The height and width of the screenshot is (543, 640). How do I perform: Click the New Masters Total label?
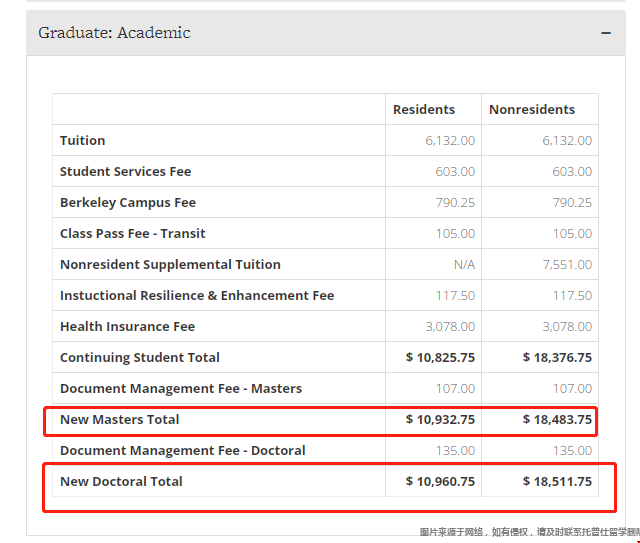pos(120,420)
